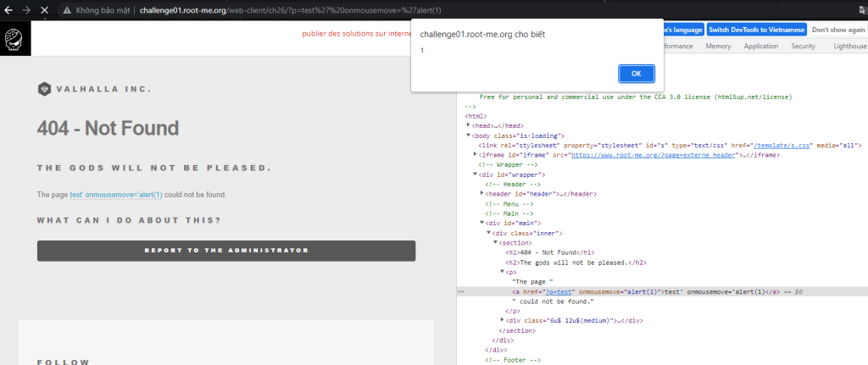Click Switch DevTools to Vietnamese button
The height and width of the screenshot is (365, 868).
click(x=754, y=29)
